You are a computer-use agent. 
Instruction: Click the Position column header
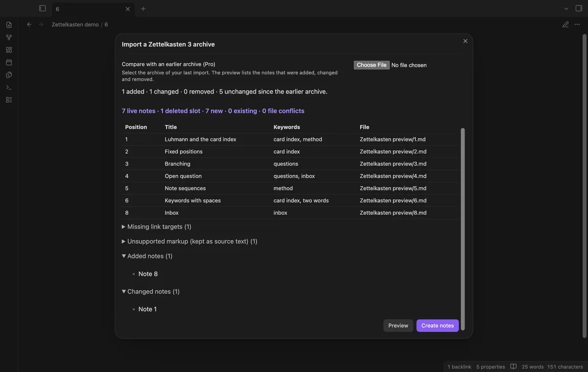coord(136,127)
